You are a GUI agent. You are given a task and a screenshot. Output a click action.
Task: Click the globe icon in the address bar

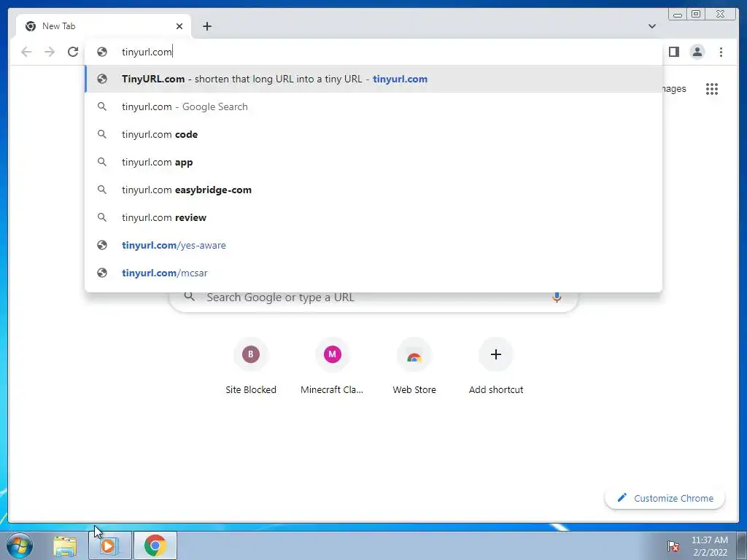point(102,52)
